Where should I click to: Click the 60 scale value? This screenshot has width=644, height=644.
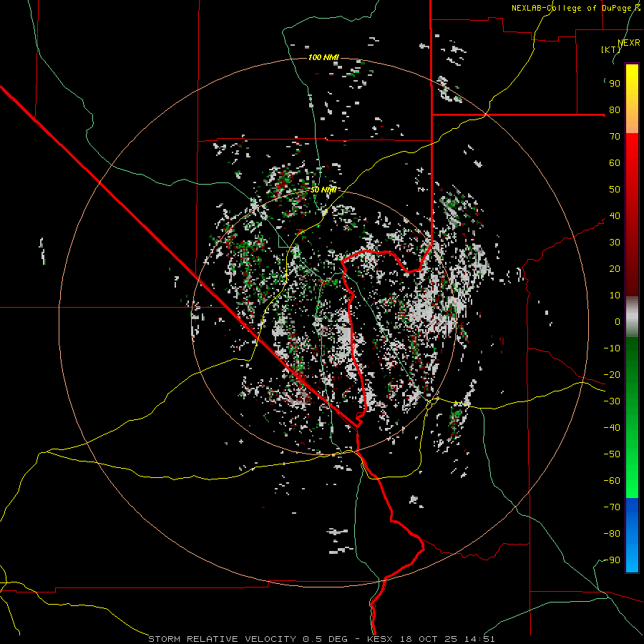[x=615, y=162]
